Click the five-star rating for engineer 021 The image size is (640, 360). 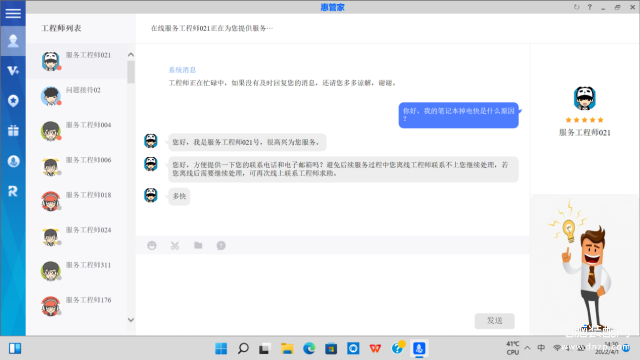click(584, 120)
